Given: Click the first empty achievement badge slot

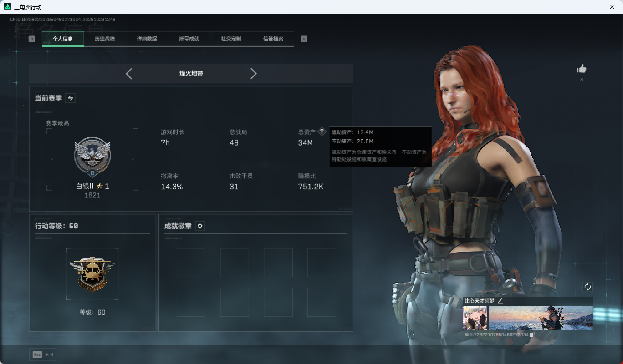Looking at the screenshot, I should coord(191,263).
